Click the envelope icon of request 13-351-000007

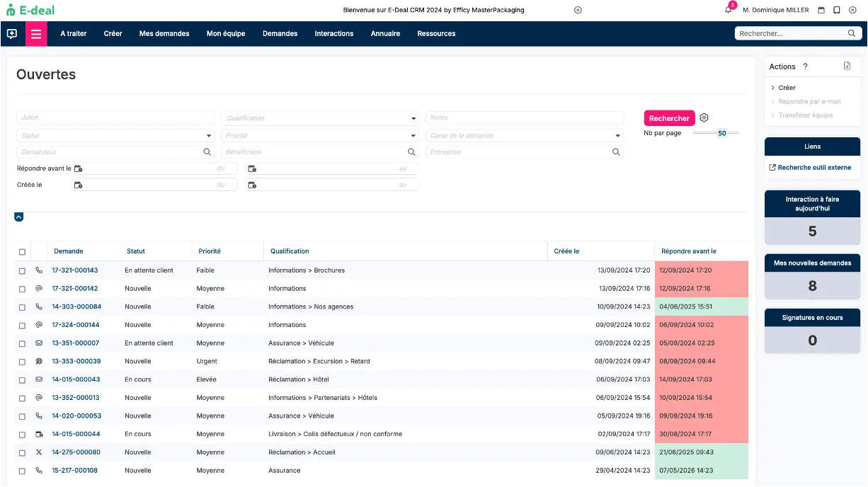click(39, 343)
